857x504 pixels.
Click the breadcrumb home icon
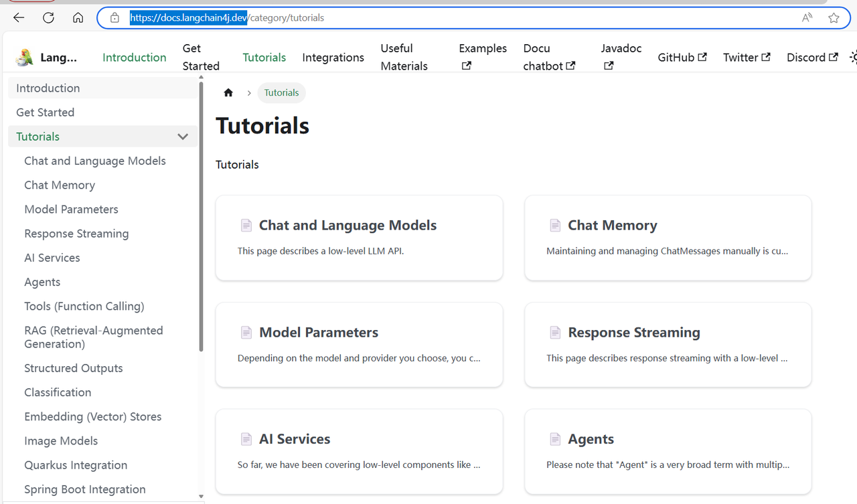pos(228,93)
